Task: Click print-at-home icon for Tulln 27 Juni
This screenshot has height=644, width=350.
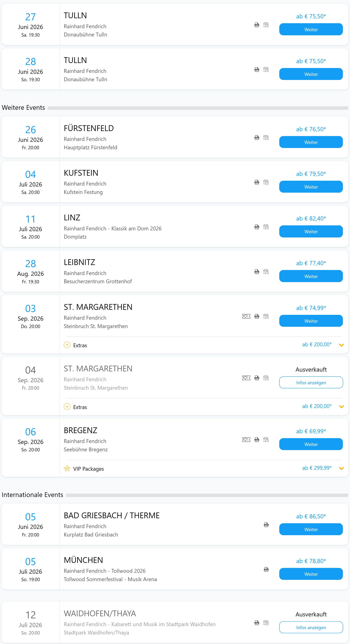Action: point(257,25)
